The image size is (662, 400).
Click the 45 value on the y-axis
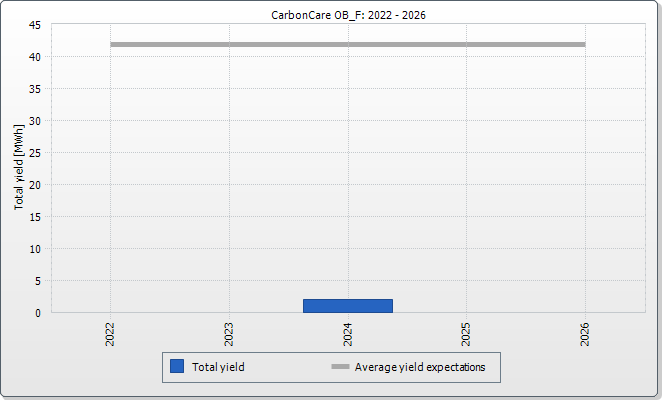point(35,25)
